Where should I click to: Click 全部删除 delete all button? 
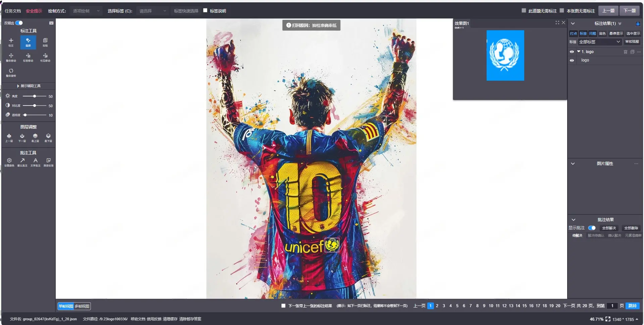click(631, 228)
